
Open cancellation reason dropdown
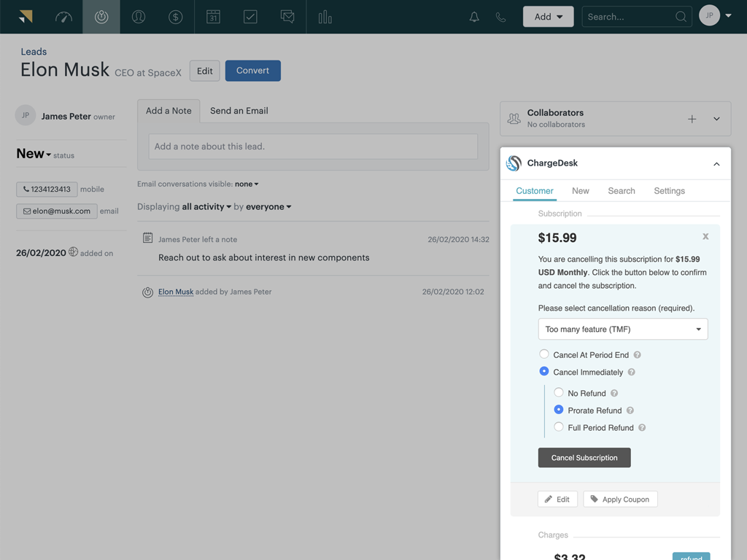click(623, 329)
